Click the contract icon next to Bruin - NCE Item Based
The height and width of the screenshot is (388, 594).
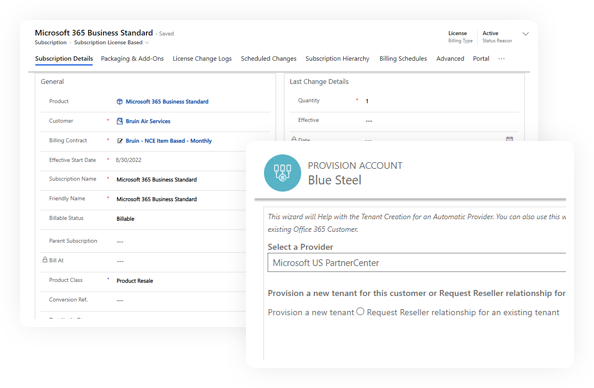119,141
